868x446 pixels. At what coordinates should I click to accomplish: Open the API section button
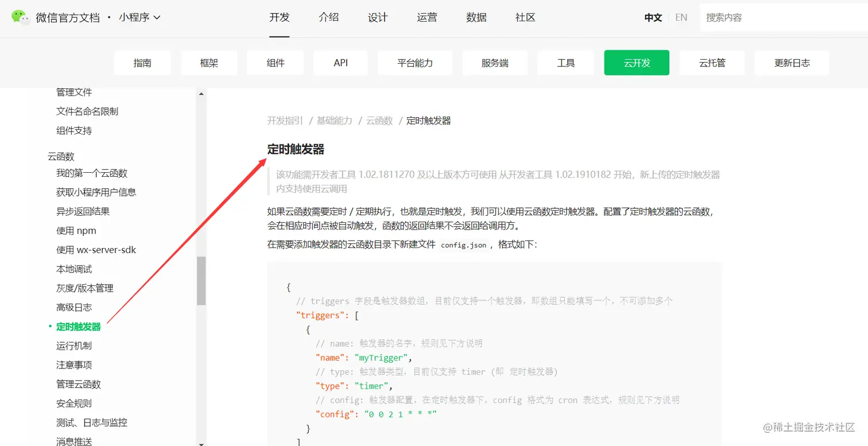coord(341,63)
